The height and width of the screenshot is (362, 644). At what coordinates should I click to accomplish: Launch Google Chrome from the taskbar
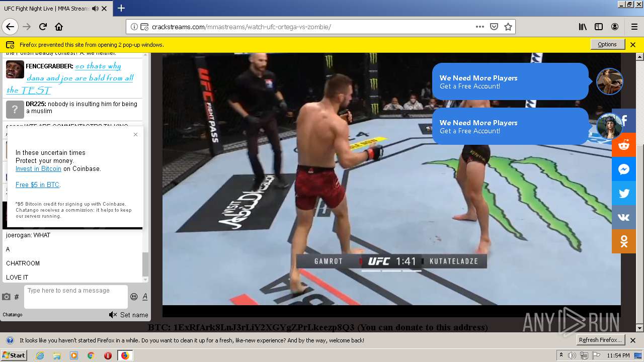click(91, 355)
